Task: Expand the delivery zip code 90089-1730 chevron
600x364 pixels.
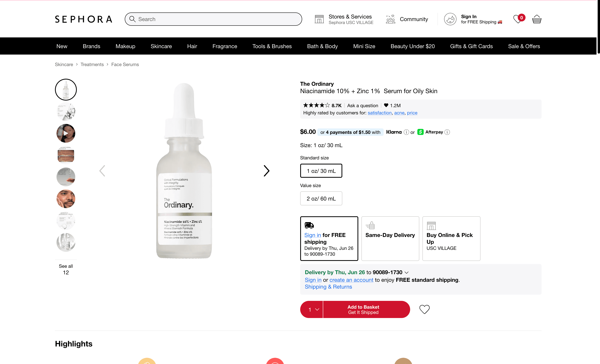Action: click(406, 272)
